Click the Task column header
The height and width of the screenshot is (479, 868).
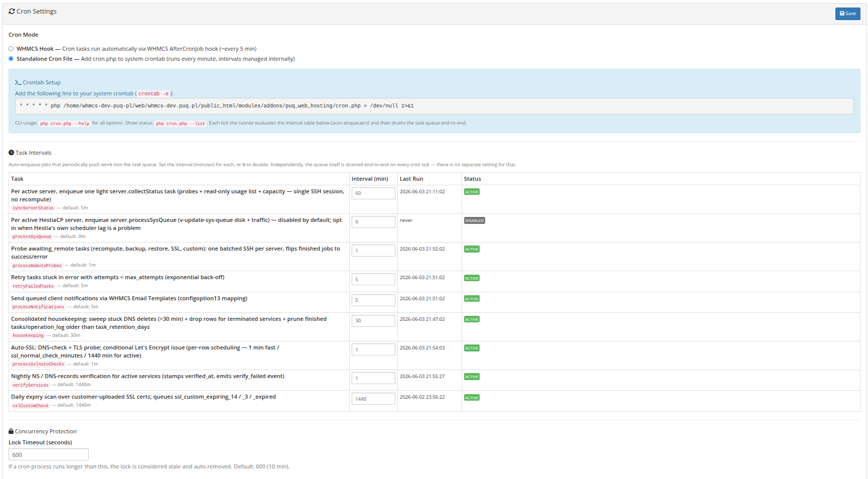pos(17,179)
